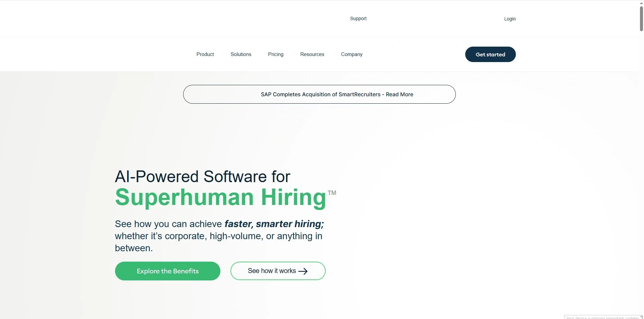Click the scrollbar up arrow at top right

[x=641, y=3]
